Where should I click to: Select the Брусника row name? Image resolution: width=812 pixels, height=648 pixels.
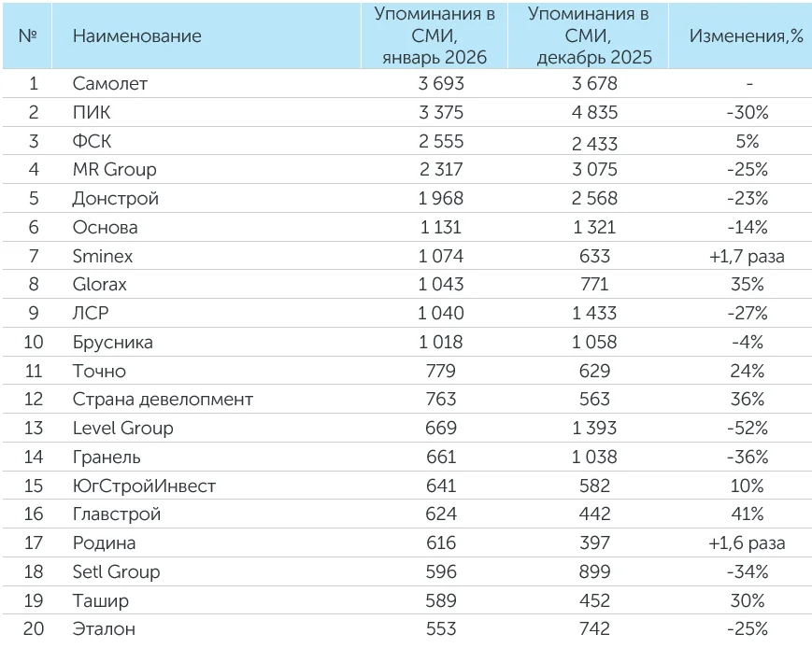coord(113,342)
